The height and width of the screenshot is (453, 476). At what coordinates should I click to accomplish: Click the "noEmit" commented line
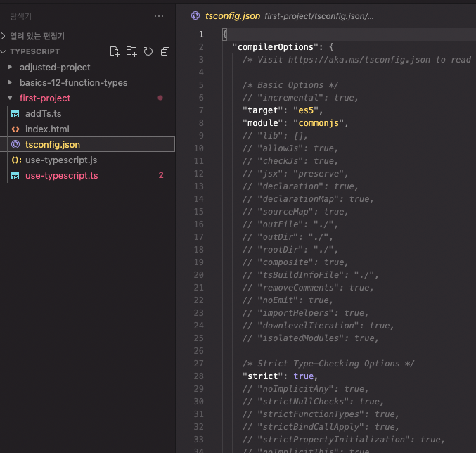[288, 300]
